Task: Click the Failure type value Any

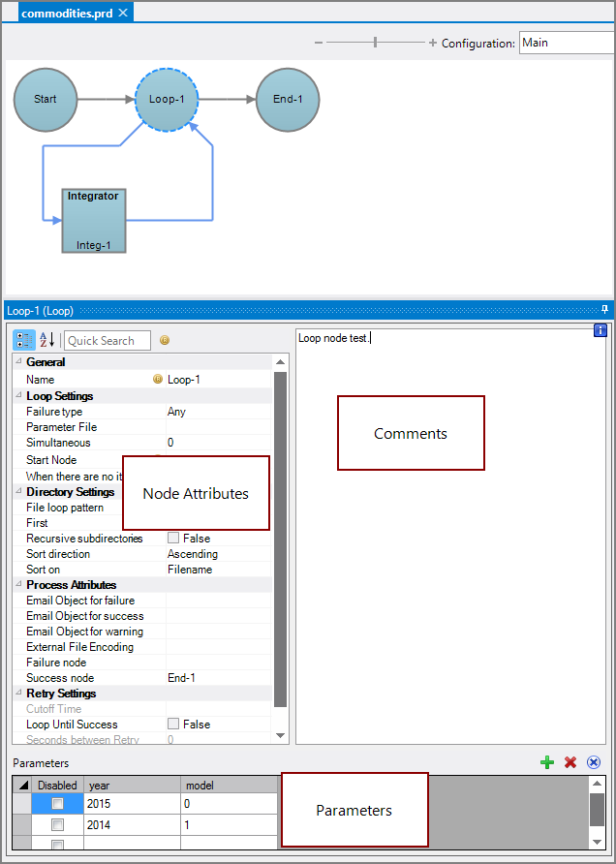Action: [x=176, y=412]
